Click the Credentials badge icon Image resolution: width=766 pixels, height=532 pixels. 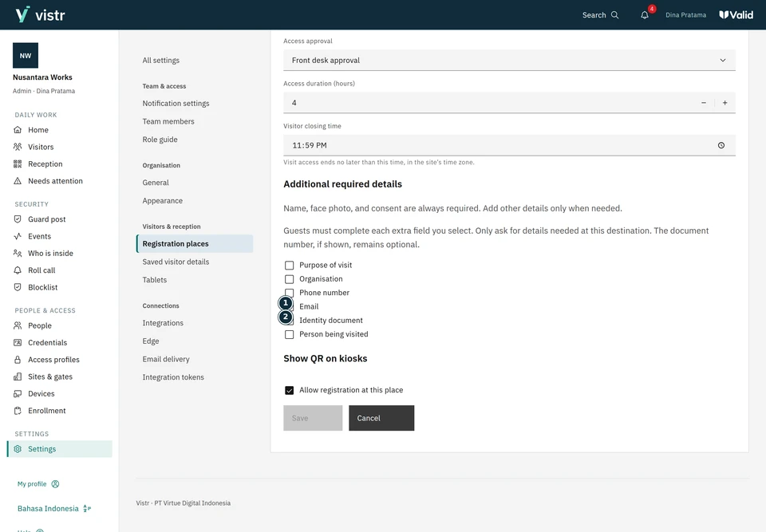(x=18, y=343)
